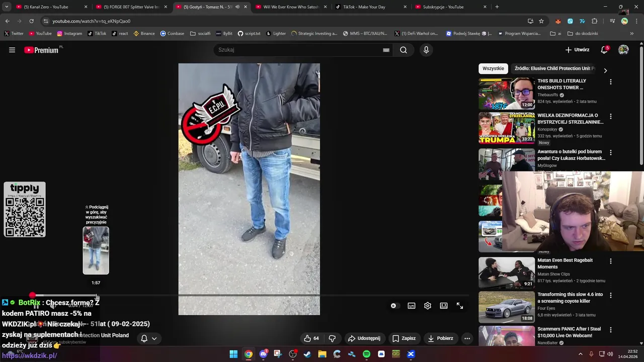This screenshot has height=362, width=644.
Task: Open THIS BUILD LITERALLY ONESHOTS TOWER thumbnail
Action: (x=507, y=94)
